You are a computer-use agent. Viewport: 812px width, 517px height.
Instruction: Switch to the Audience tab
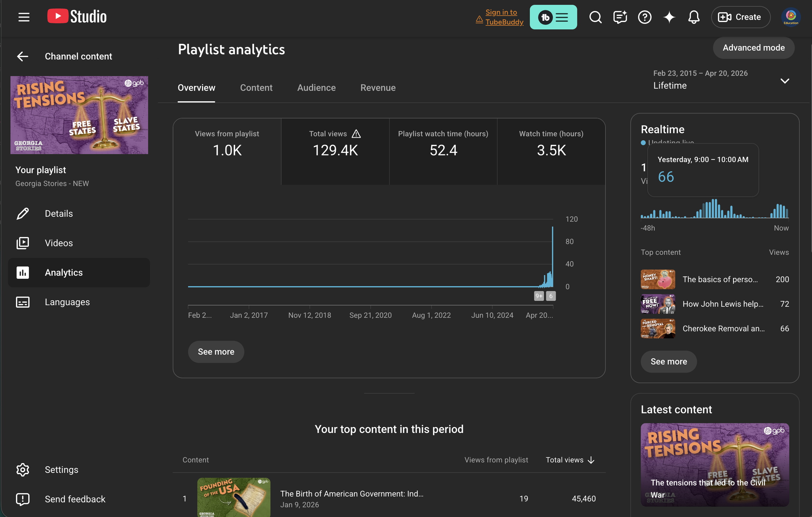pos(316,88)
